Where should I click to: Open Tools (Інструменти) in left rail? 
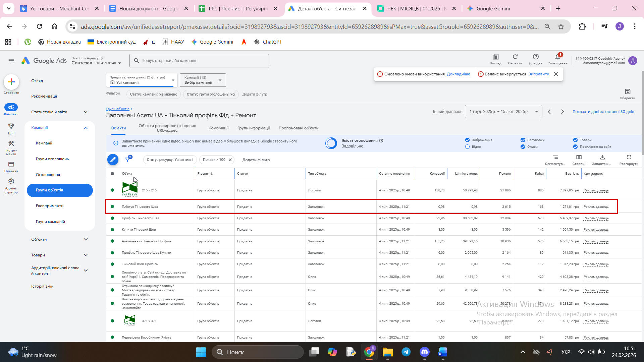(x=11, y=144)
